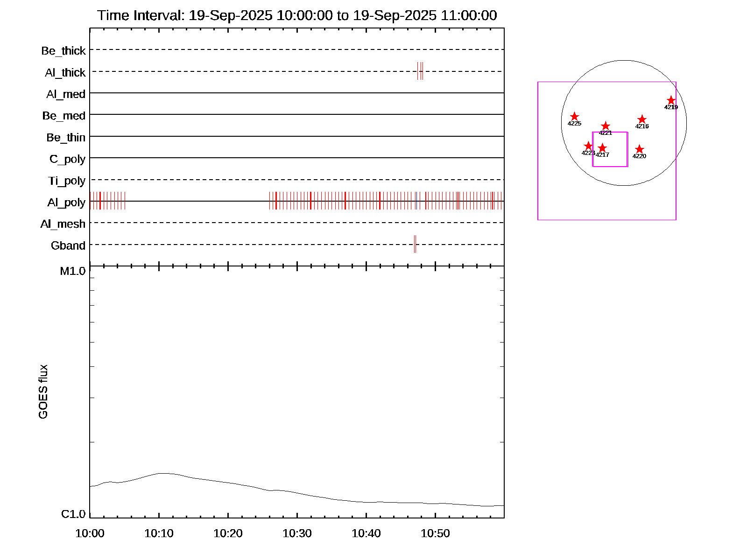This screenshot has width=747, height=560.
Task: Click the red Gband exposure marker
Action: pos(415,244)
